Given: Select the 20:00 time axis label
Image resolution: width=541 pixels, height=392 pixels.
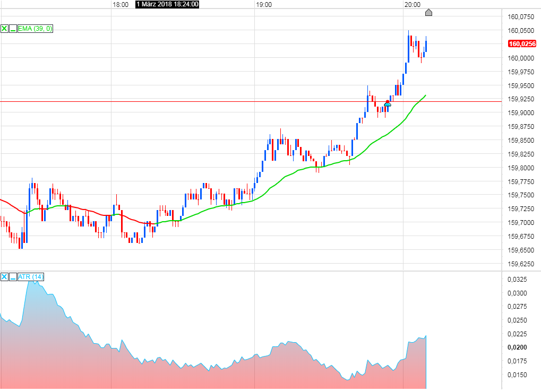Looking at the screenshot, I should 414,4.
